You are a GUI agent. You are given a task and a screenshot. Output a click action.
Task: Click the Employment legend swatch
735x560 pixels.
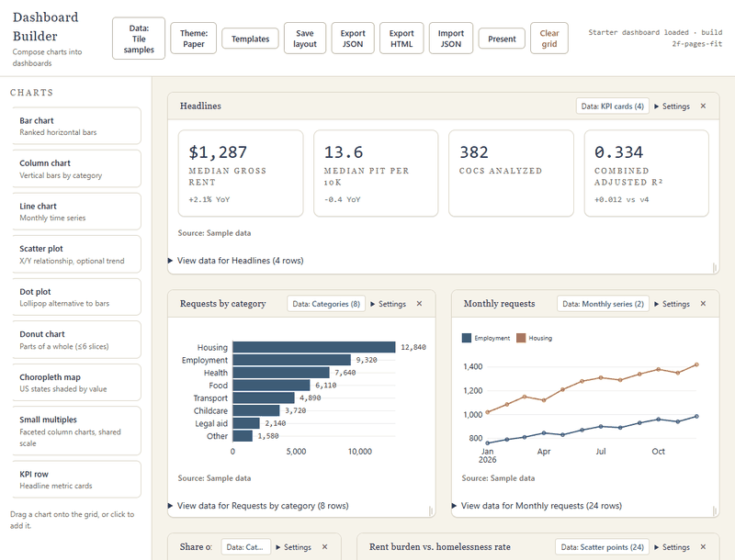pos(467,338)
